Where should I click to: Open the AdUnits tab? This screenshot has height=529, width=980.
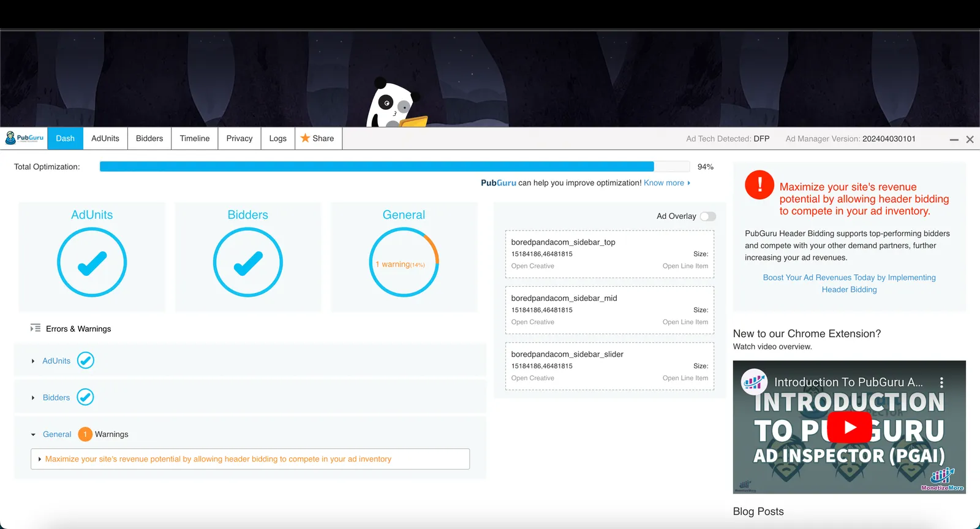point(105,139)
